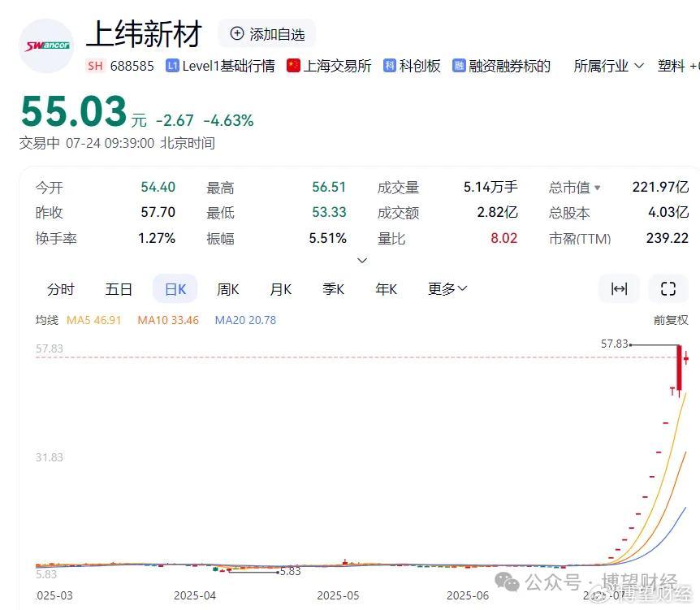Click the SH exchange badge
The height and width of the screenshot is (610, 700).
[95, 66]
